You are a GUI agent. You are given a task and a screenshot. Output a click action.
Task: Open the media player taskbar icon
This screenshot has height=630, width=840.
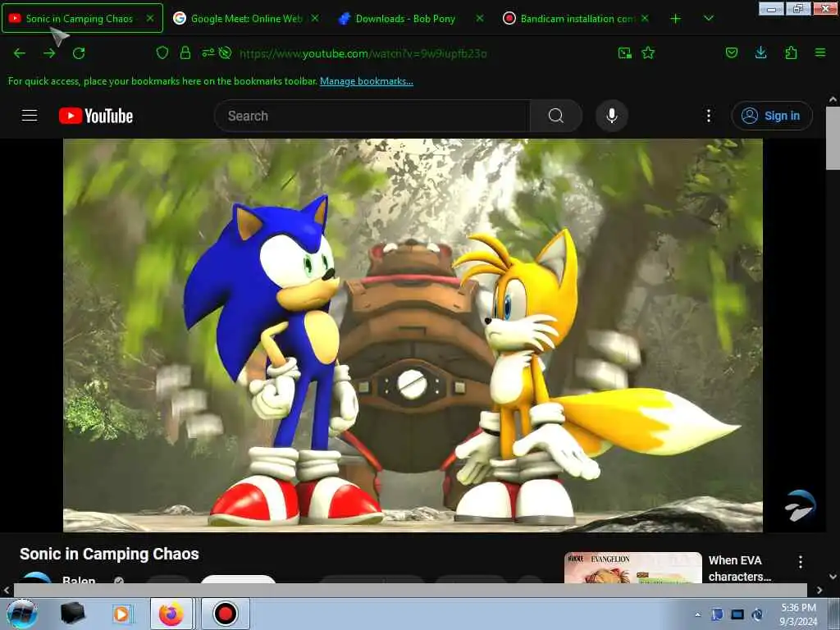(x=121, y=614)
